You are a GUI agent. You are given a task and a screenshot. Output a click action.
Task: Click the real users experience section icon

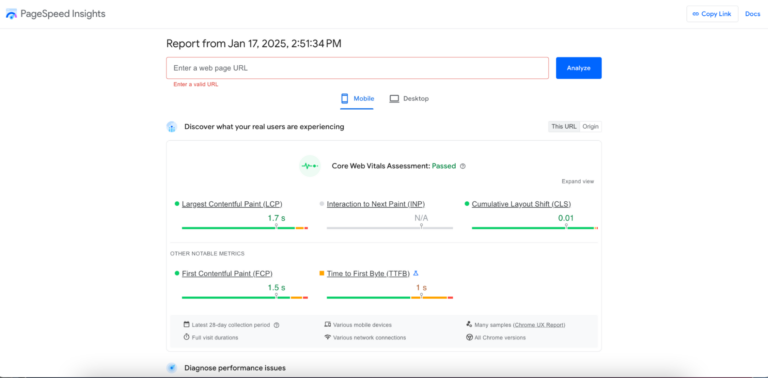pyautogui.click(x=171, y=127)
